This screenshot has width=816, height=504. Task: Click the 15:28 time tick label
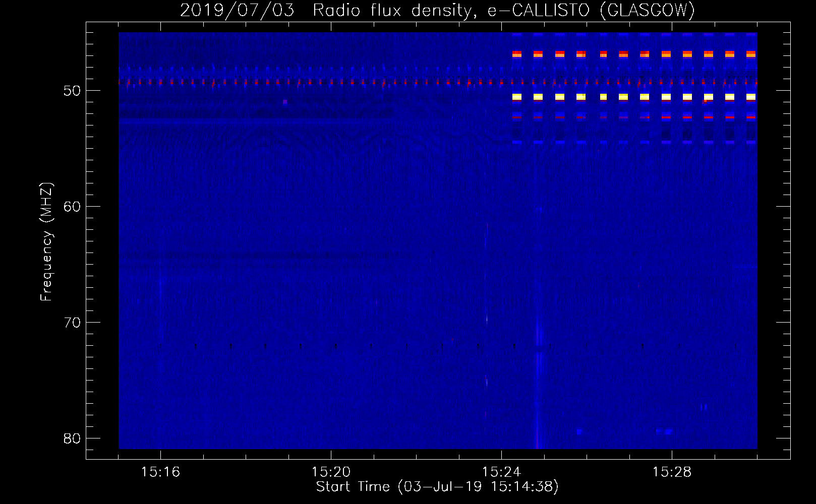point(672,472)
